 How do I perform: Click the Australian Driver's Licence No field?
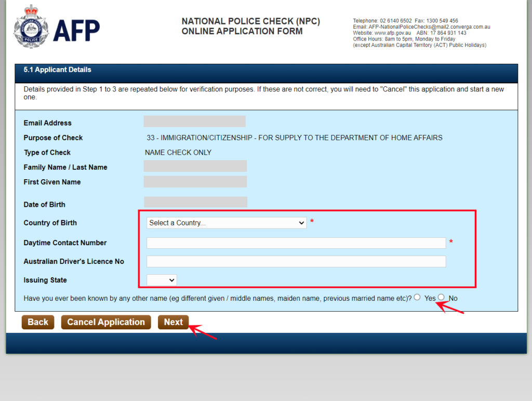(x=296, y=261)
